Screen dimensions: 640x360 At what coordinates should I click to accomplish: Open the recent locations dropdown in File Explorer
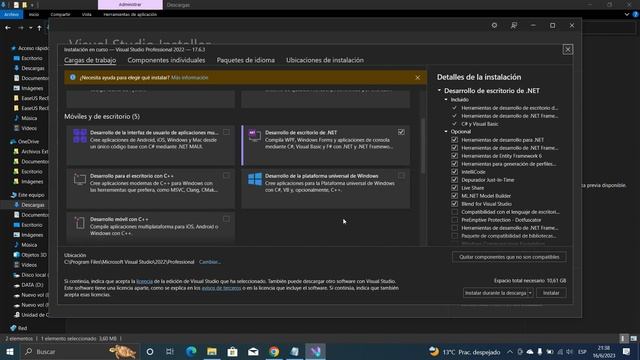pos(31,28)
